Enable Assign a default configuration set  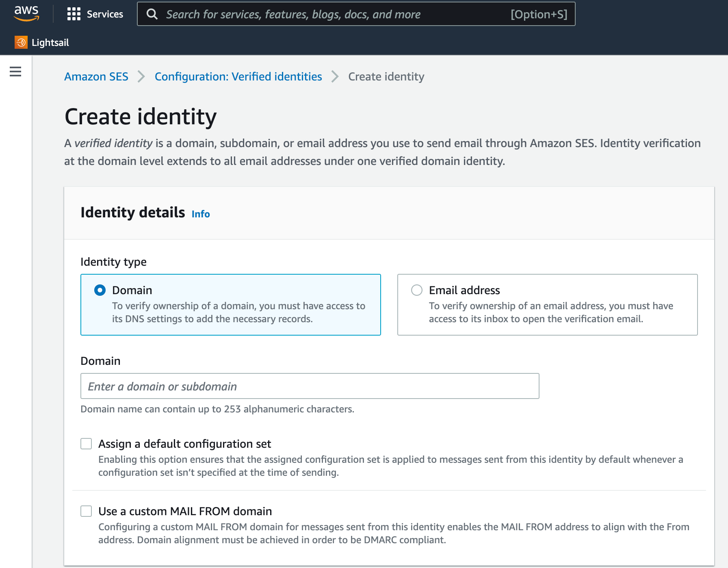pyautogui.click(x=86, y=444)
